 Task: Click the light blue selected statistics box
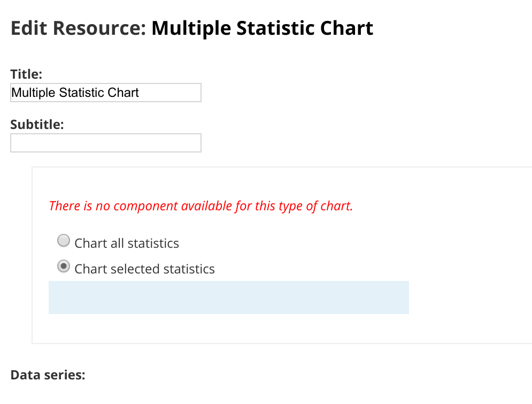pyautogui.click(x=228, y=298)
